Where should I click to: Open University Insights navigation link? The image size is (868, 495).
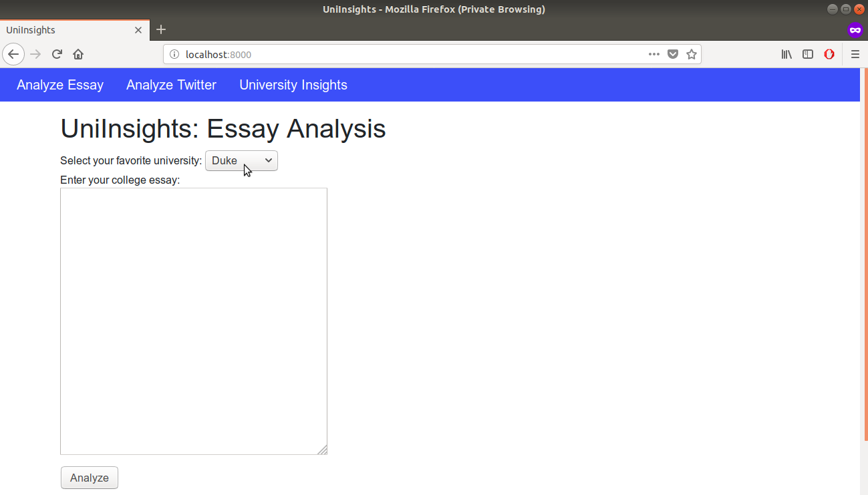pos(293,85)
